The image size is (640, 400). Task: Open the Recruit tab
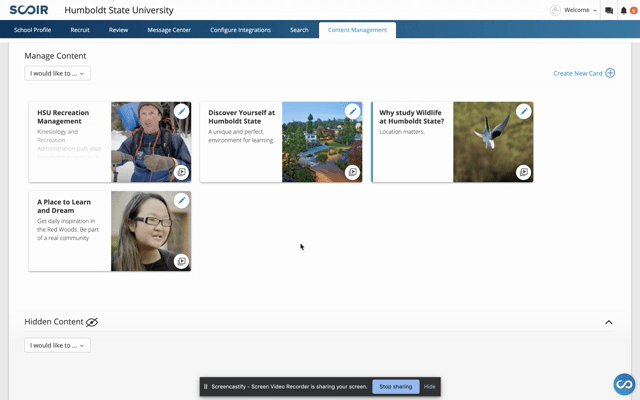coord(80,30)
